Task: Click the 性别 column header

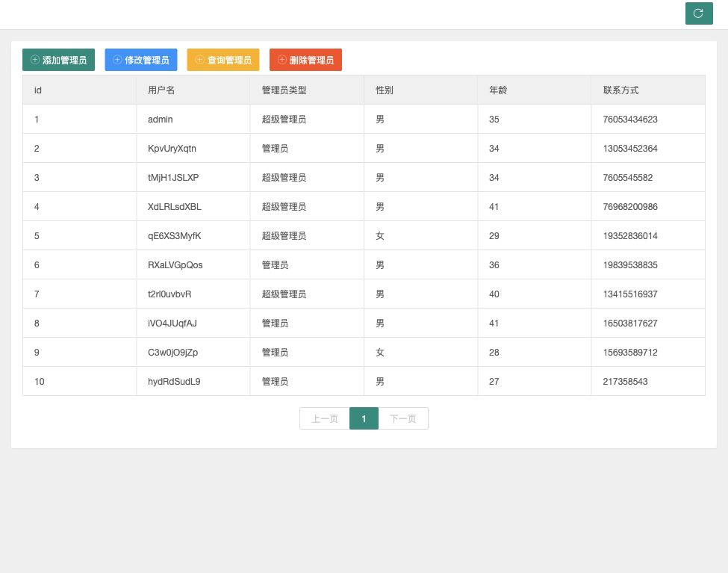Action: pyautogui.click(x=420, y=90)
